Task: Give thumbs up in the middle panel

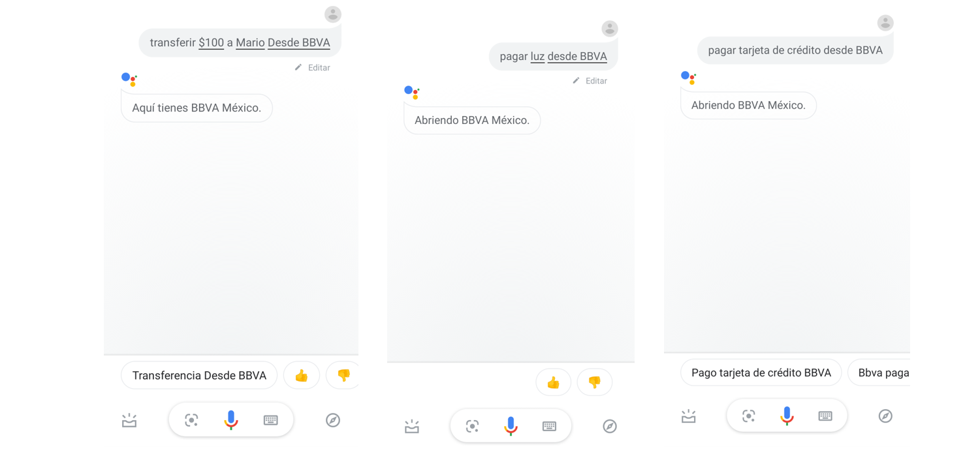Action: 553,382
